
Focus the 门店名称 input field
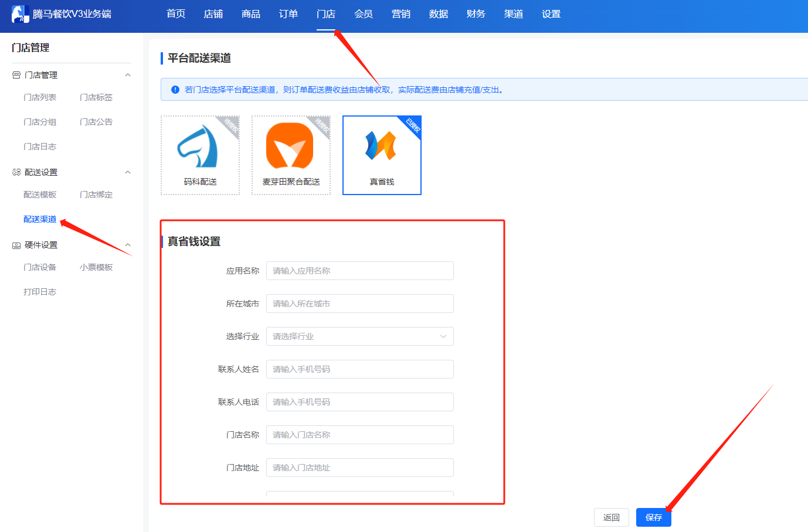[360, 435]
